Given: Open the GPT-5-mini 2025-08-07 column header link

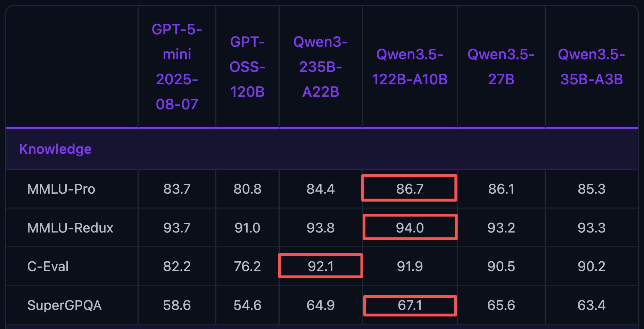Looking at the screenshot, I should [x=177, y=67].
